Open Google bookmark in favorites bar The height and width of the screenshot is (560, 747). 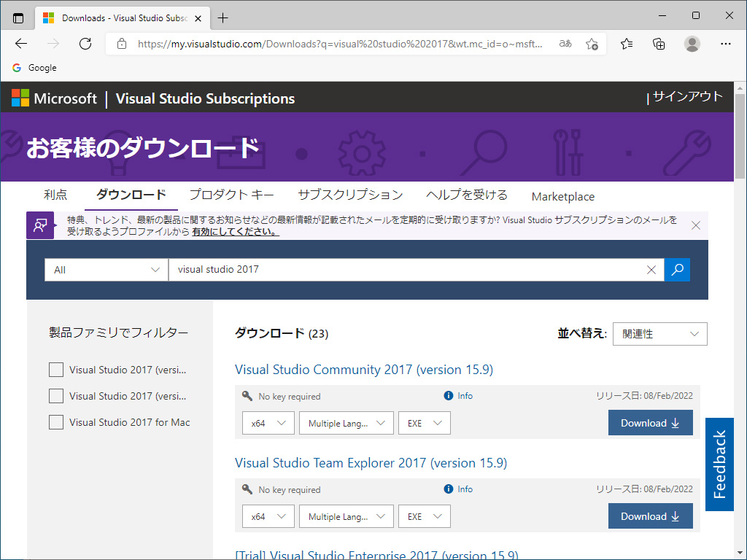click(34, 68)
